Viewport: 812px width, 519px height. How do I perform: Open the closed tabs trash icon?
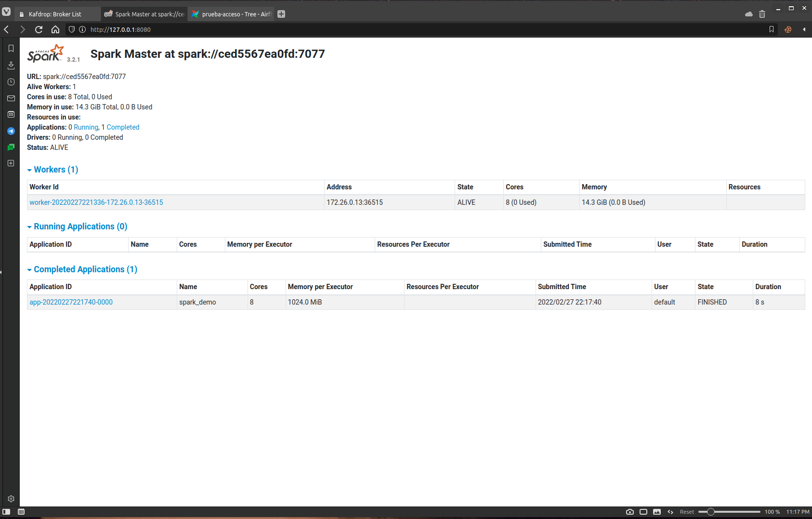click(x=762, y=14)
